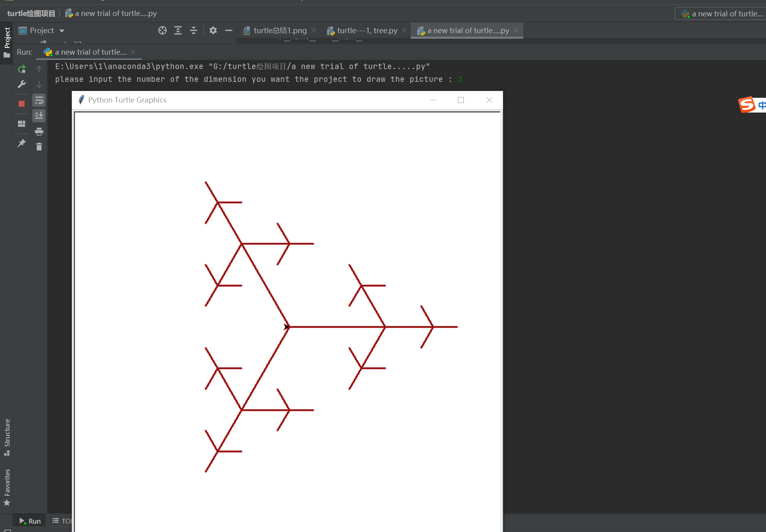Click the feather icon of Turtle Graphics window
The height and width of the screenshot is (532, 766).
click(81, 100)
